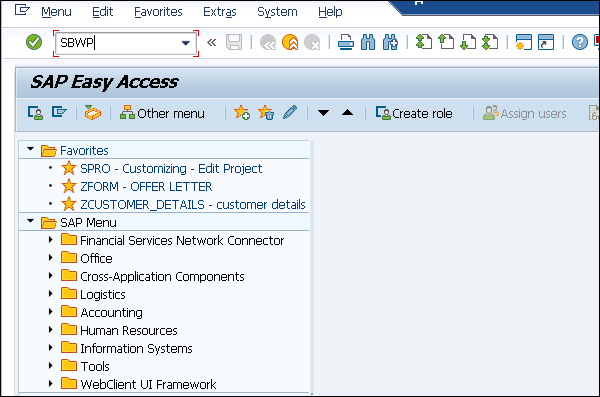Select ZCUSTOMER_DETAILS - customer details favorite
600x397 pixels.
click(x=193, y=204)
